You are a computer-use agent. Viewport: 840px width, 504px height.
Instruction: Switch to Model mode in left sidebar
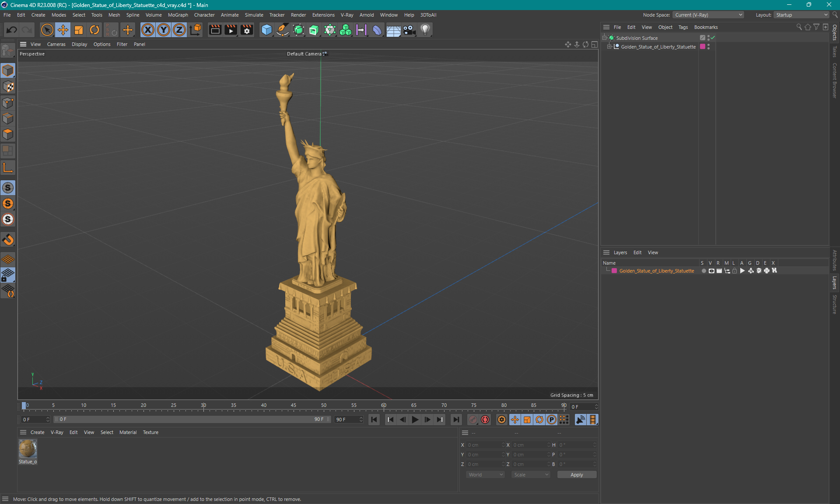8,70
